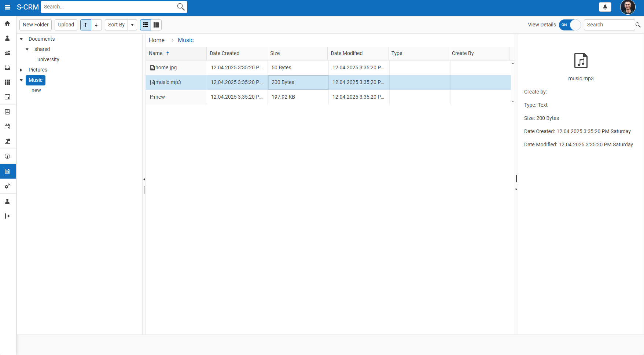Open the group/team sidebar icon
The image size is (644, 355).
pyautogui.click(x=7, y=53)
